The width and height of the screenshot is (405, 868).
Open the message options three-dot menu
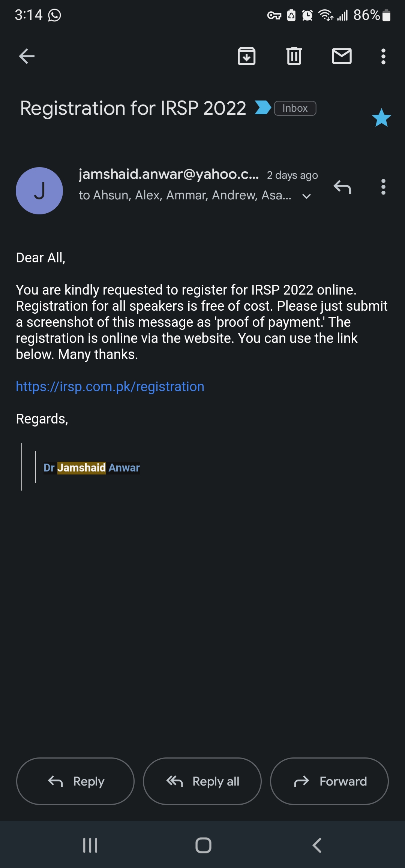[x=383, y=187]
